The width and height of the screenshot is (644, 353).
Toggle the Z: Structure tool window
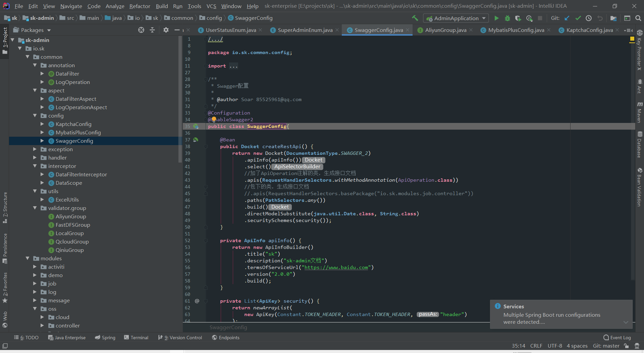click(x=5, y=208)
